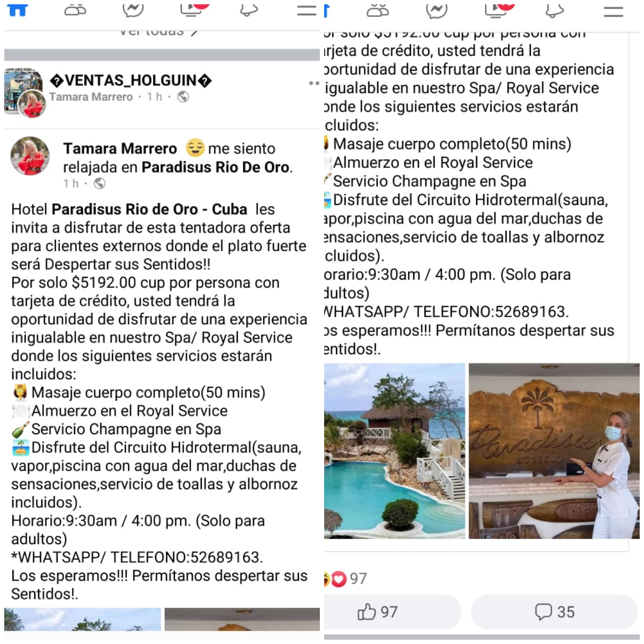Open notifications bell in left top bar
644x644 pixels.
(248, 10)
